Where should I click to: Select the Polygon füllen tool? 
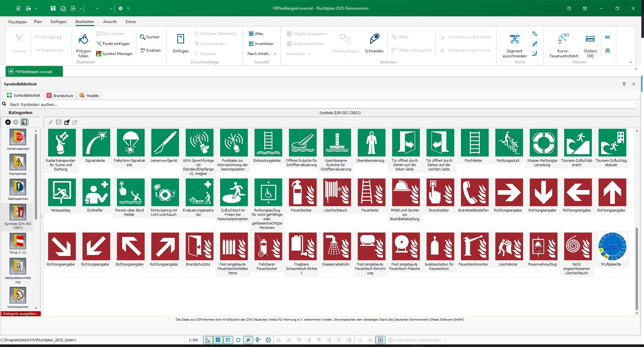pos(83,46)
